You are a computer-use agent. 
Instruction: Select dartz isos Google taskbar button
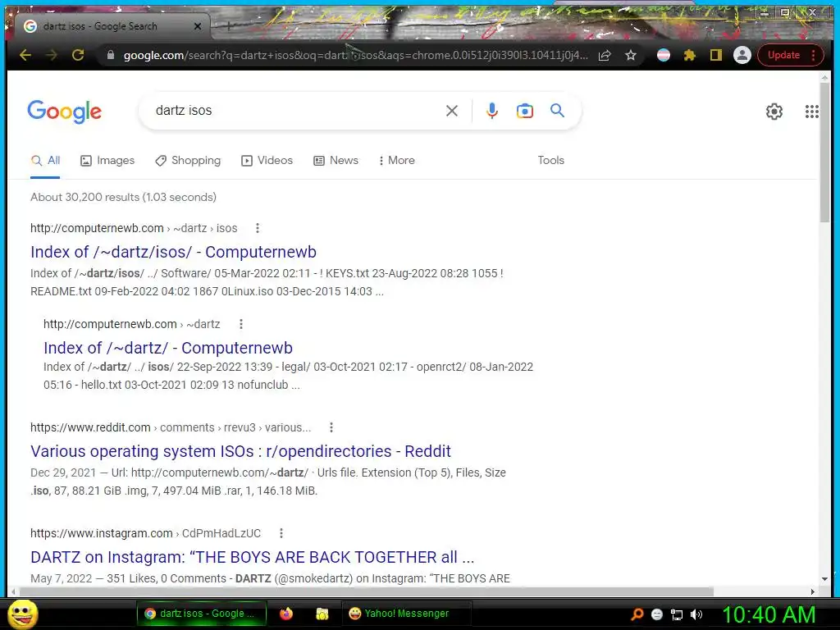point(202,614)
